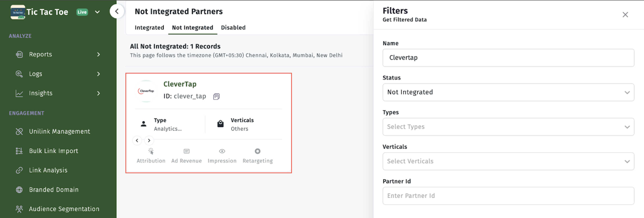Click the Attribution cursor icon
Screen dimensions: 644x218
151,151
